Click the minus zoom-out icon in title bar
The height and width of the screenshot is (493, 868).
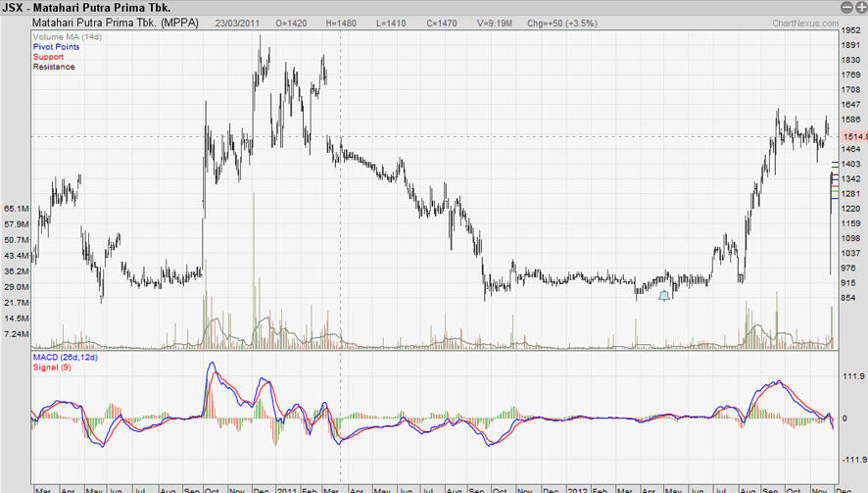click(847, 7)
